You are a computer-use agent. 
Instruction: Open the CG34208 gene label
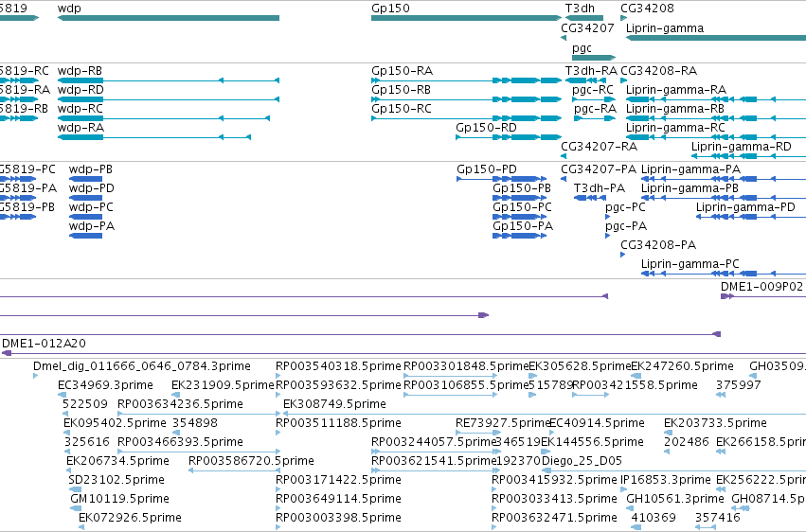[x=647, y=9]
